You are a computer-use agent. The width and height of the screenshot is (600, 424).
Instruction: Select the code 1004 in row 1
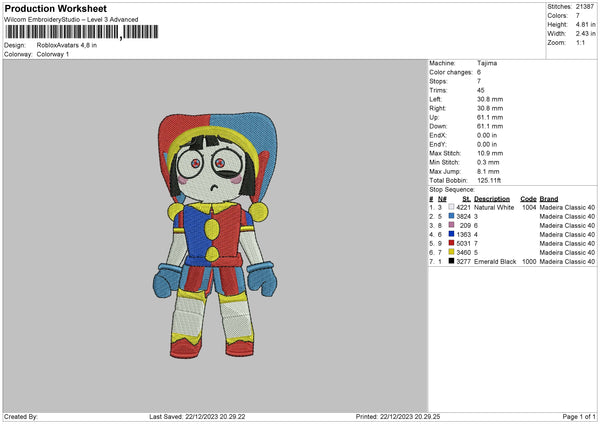click(529, 207)
